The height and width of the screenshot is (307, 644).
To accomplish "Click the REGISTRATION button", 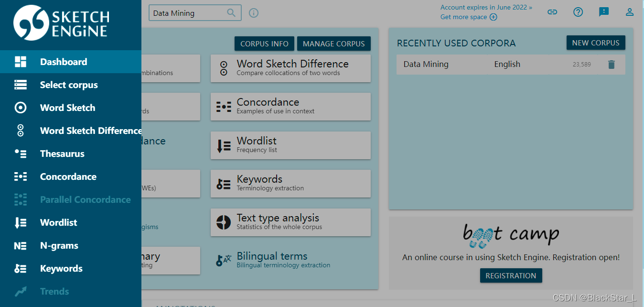I will pos(511,275).
